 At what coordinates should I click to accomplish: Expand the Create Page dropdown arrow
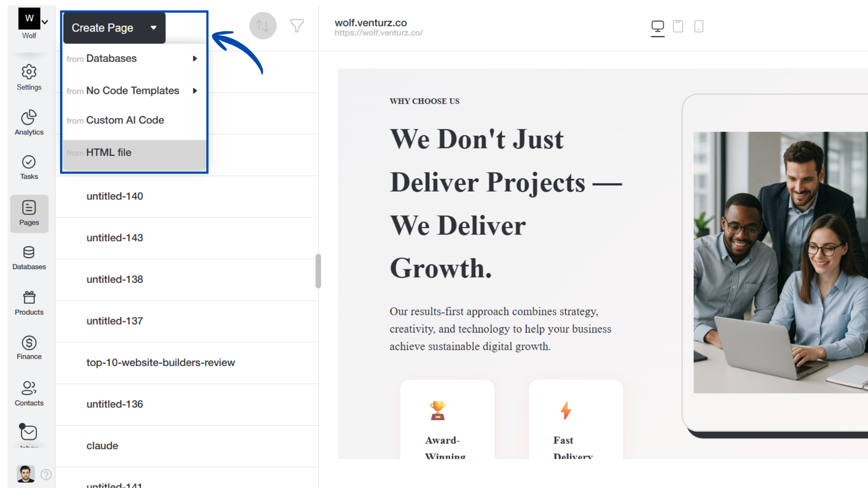point(154,28)
